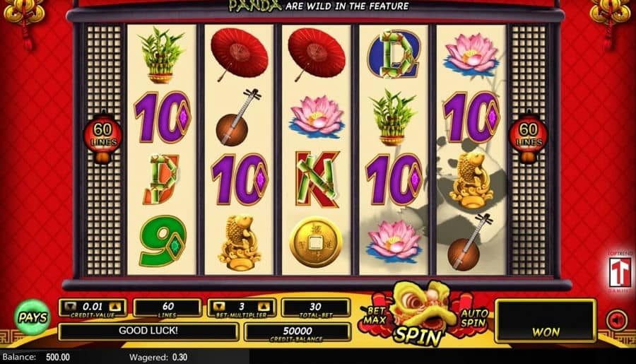636x364 pixels.
Task: Click the golden koi fish on reel five
Action: pyautogui.click(x=472, y=180)
